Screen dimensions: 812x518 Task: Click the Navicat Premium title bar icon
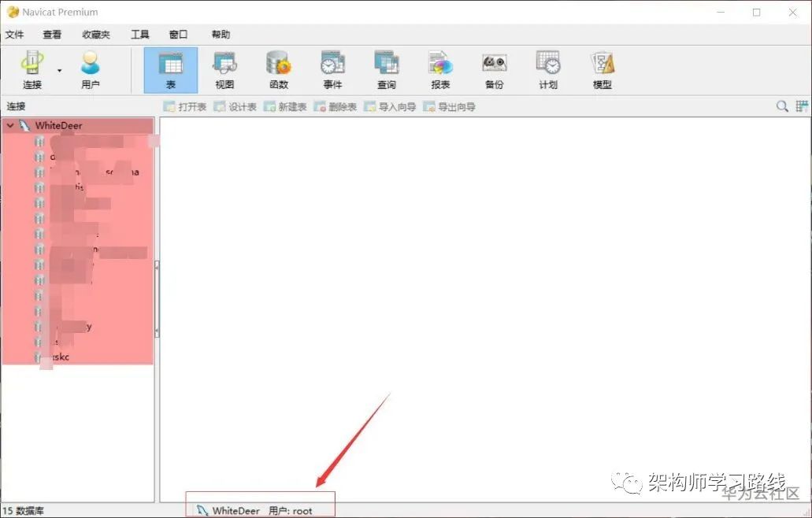click(x=13, y=12)
